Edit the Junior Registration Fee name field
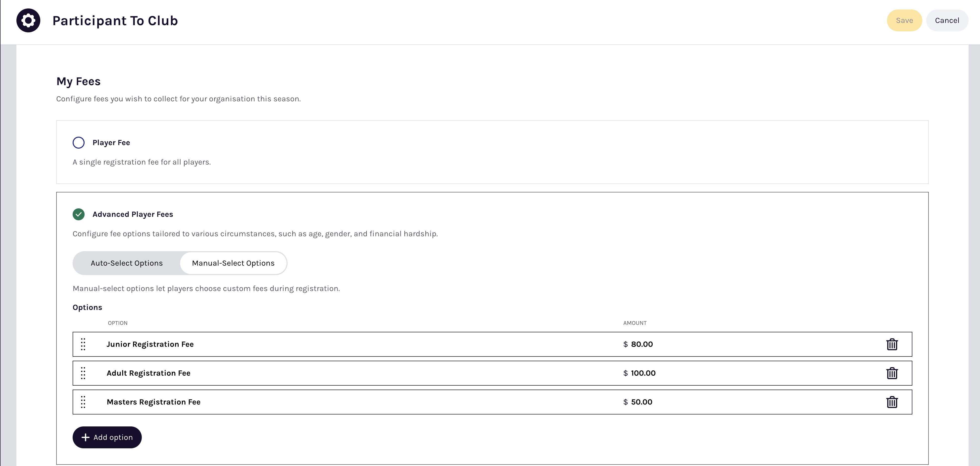This screenshot has width=980, height=466. (x=150, y=344)
